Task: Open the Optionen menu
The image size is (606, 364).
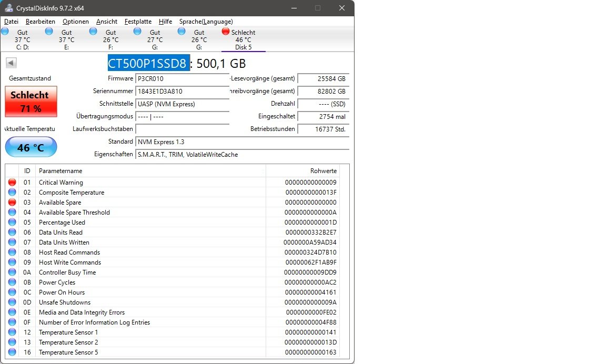Action: (75, 22)
